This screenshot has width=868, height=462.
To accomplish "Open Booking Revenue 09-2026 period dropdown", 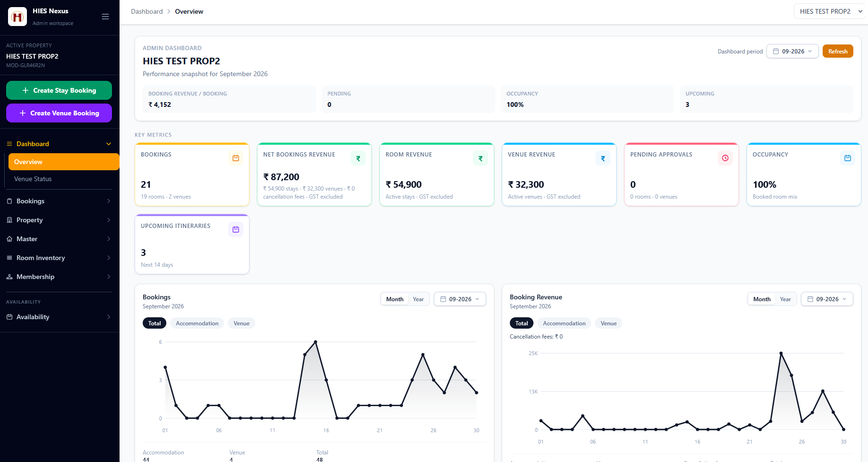I will pos(827,299).
